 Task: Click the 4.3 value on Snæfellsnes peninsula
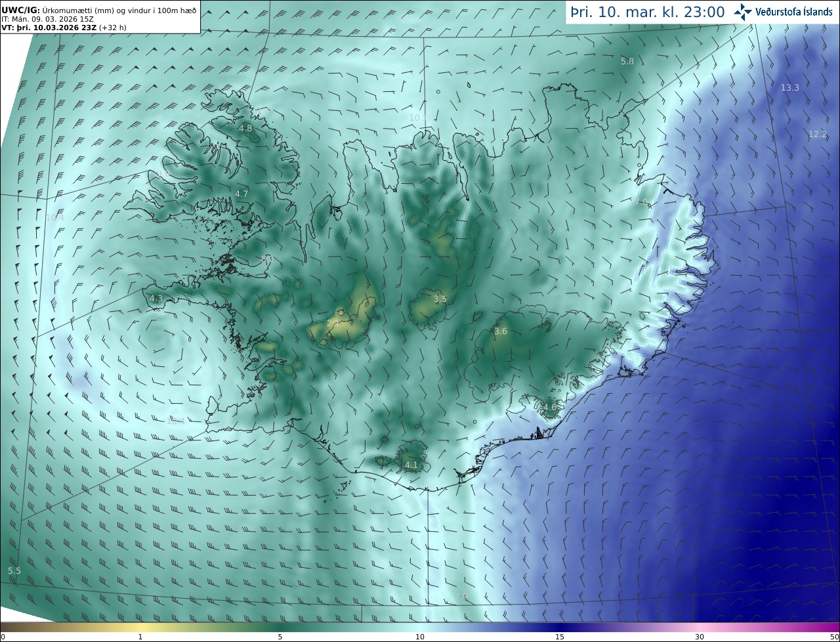156,299
